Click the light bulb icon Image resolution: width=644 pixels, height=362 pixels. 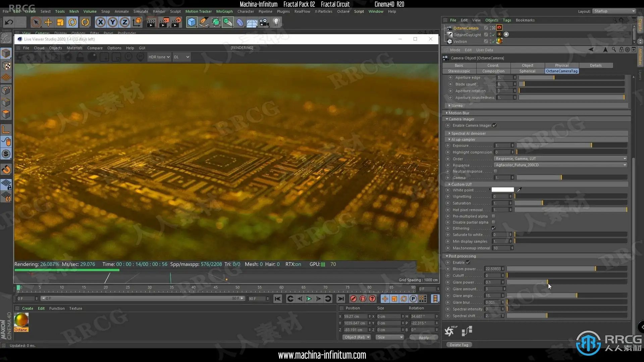pyautogui.click(x=276, y=22)
